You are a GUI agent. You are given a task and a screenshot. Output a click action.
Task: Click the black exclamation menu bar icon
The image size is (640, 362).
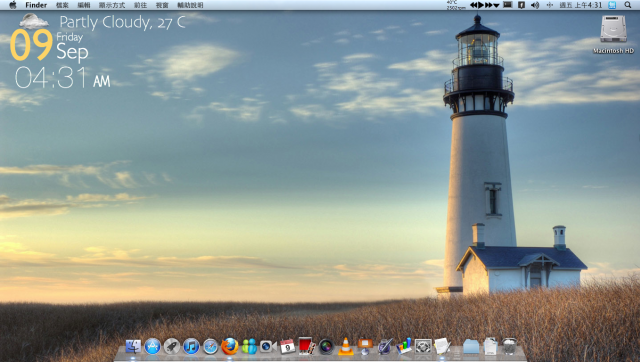pos(521,5)
